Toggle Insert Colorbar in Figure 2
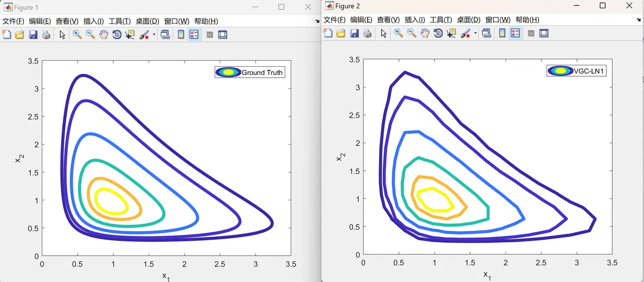 click(502, 33)
